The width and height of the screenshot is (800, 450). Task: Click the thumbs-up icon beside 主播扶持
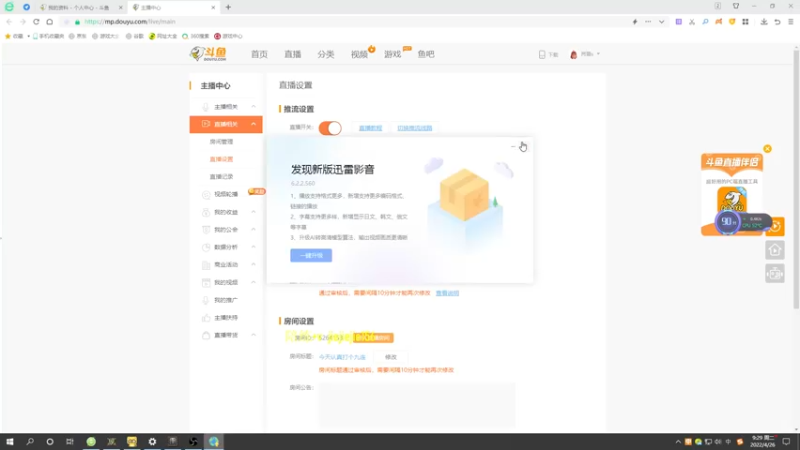[206, 317]
